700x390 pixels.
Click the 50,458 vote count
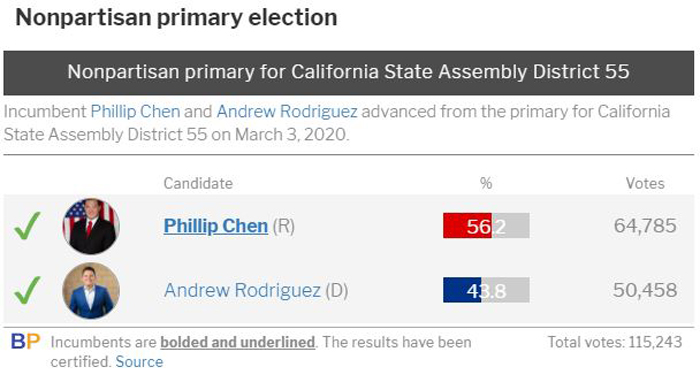tap(645, 290)
